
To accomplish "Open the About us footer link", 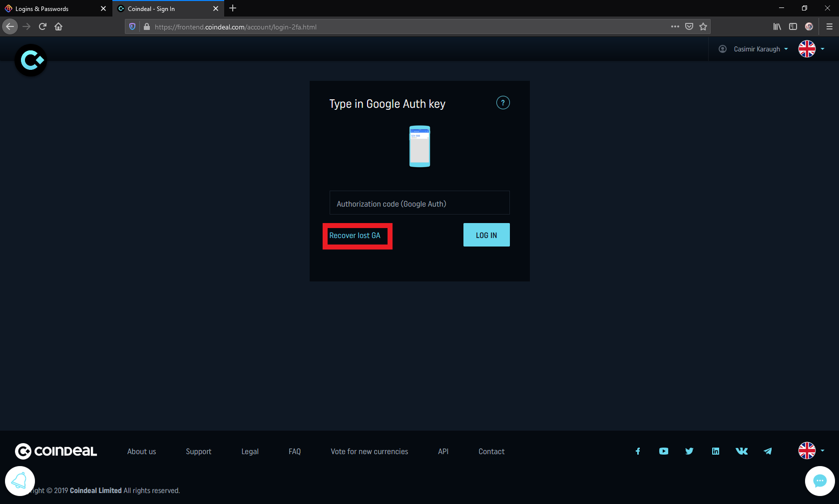I will [x=142, y=452].
